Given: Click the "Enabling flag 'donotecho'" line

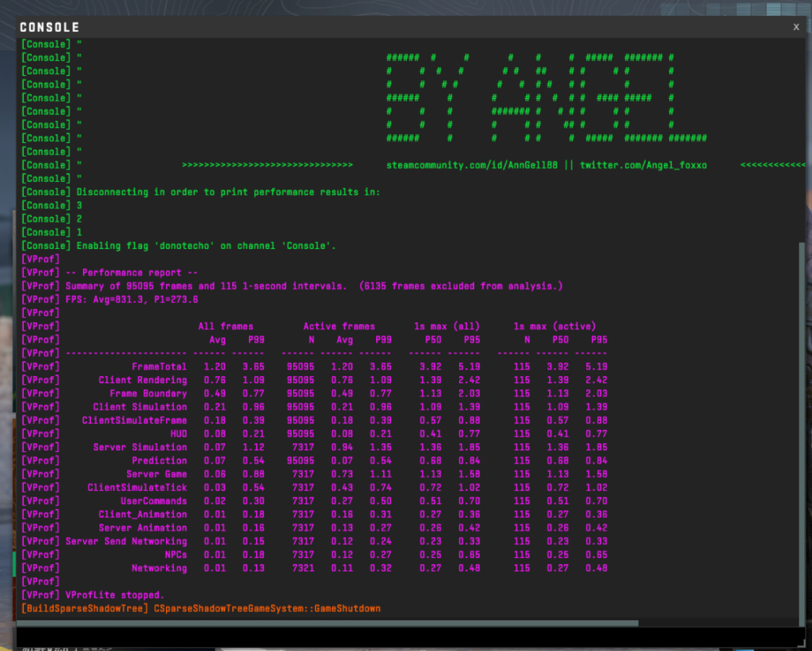Looking at the screenshot, I should (x=178, y=246).
